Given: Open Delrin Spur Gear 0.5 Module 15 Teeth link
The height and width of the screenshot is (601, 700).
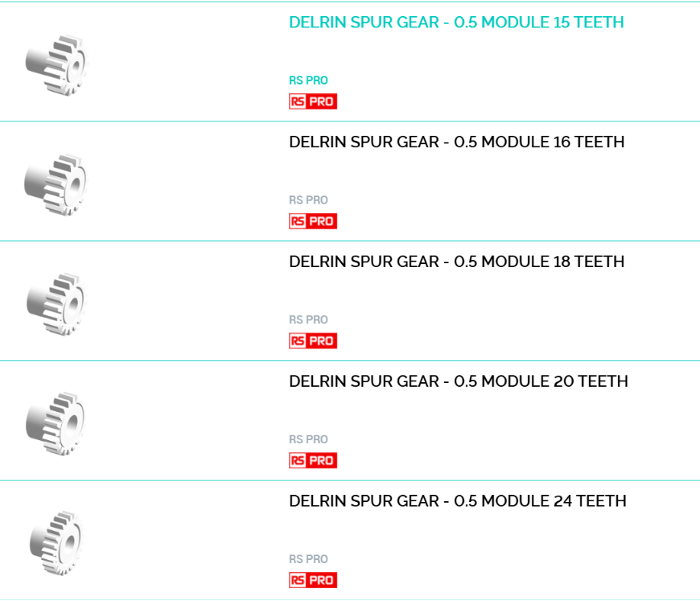Looking at the screenshot, I should (x=456, y=23).
